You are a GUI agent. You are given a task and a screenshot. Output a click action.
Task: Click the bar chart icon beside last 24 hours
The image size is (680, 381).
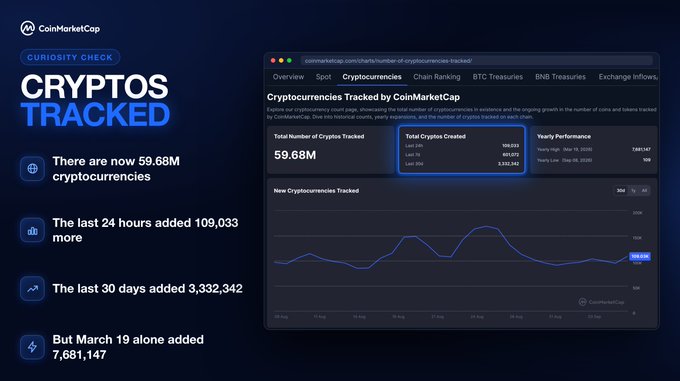pos(32,230)
